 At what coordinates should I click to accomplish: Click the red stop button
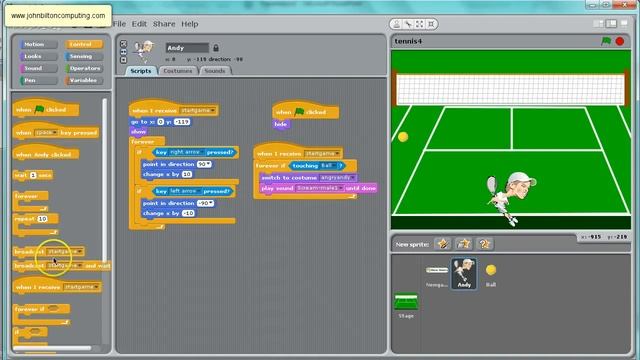pyautogui.click(x=620, y=41)
